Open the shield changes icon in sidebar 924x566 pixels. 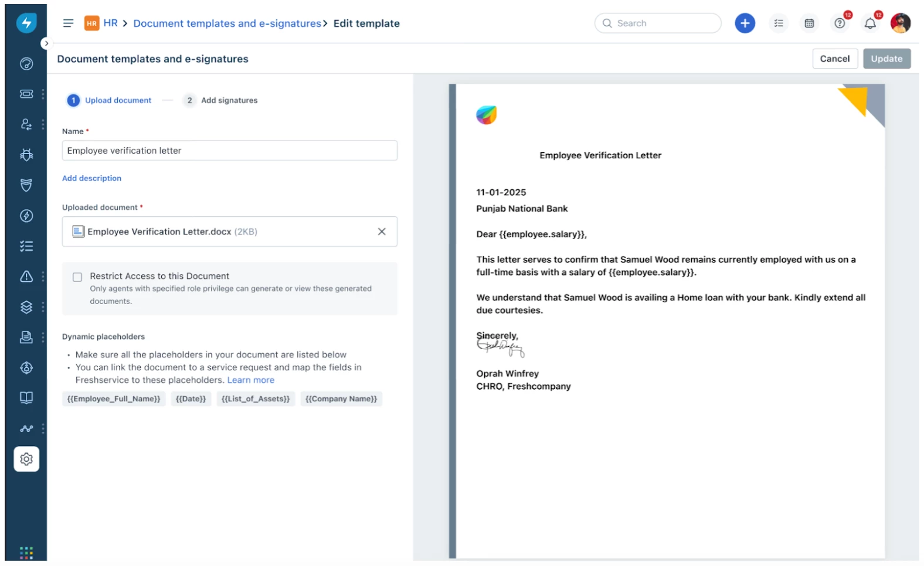coord(26,185)
